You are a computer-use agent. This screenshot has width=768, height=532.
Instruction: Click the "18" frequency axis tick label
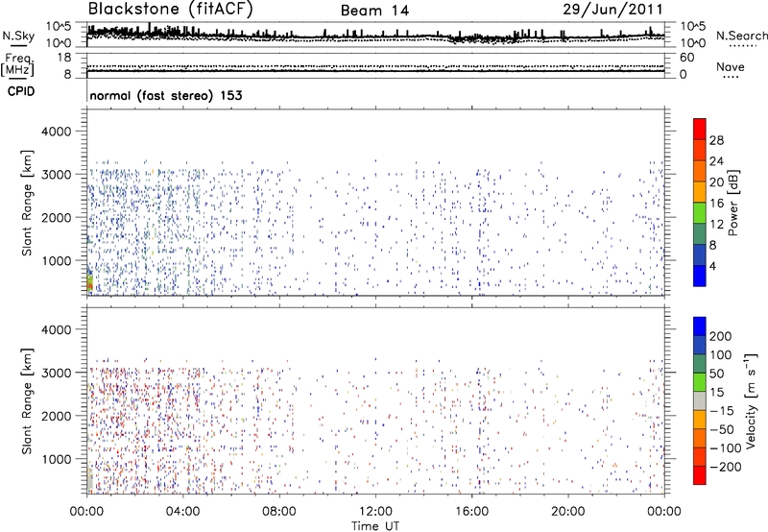pos(64,58)
